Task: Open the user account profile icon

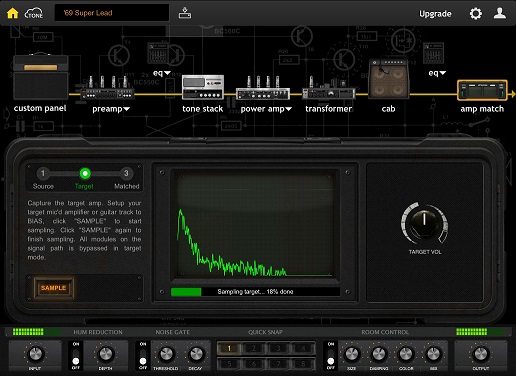Action: (x=500, y=13)
